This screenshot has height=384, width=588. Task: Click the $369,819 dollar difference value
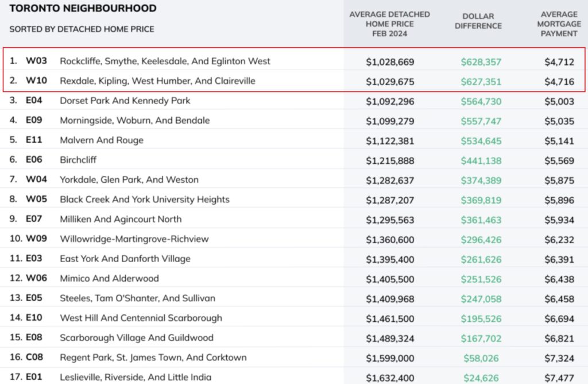click(481, 199)
